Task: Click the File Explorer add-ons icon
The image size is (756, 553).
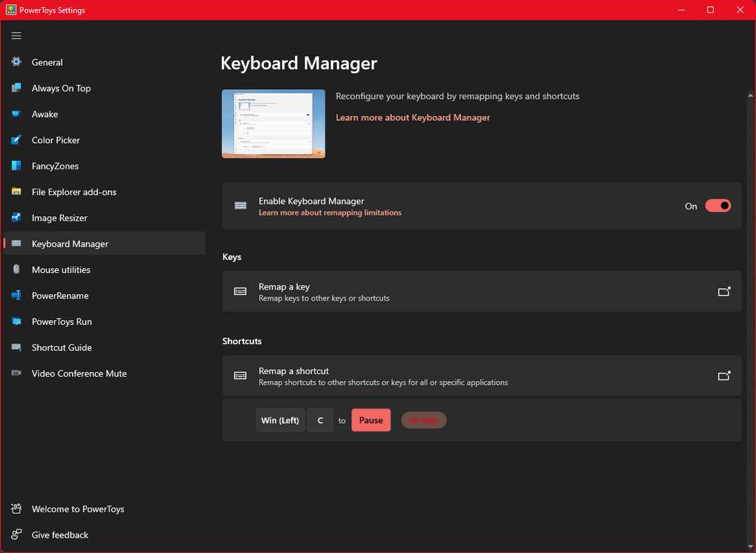Action: [x=17, y=191]
